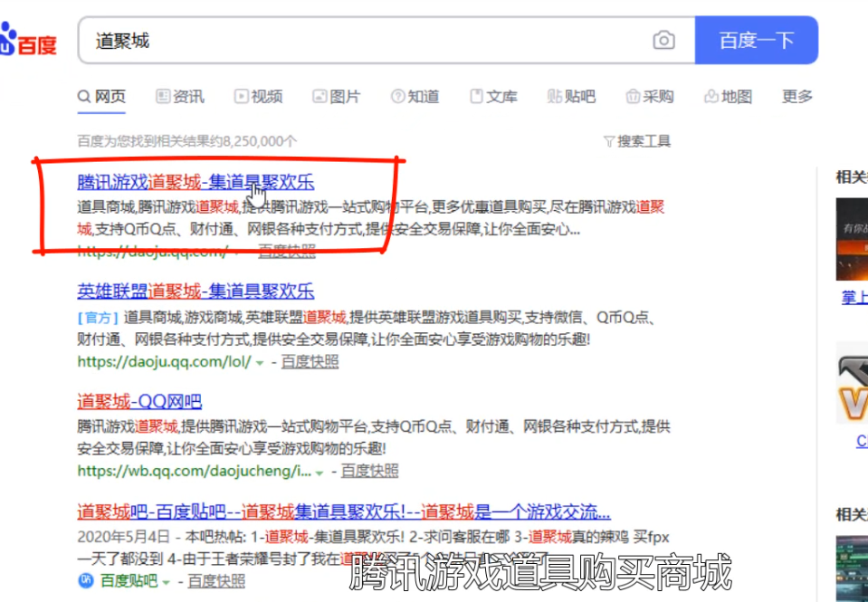Open 百度快照 for QQ网吧 result
Screen dimensions: 868x602
point(370,472)
